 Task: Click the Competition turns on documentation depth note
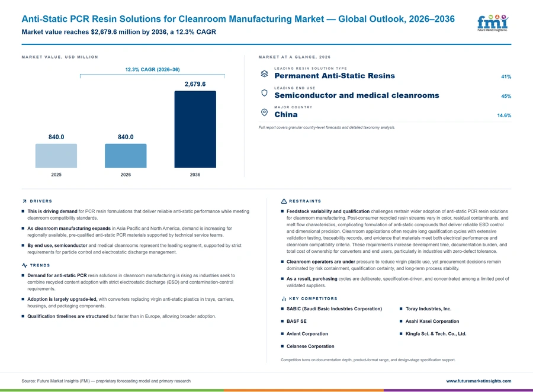point(368,359)
